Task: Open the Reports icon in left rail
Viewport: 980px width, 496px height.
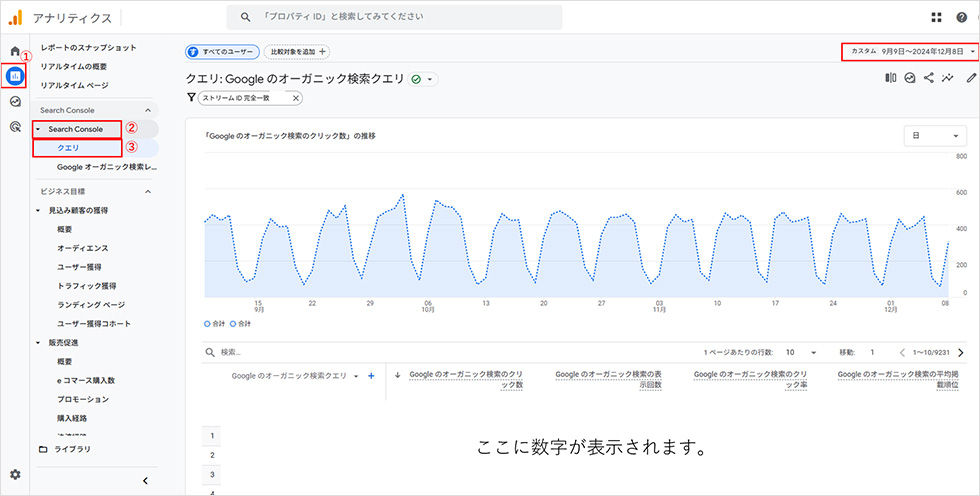Action: coord(15,76)
